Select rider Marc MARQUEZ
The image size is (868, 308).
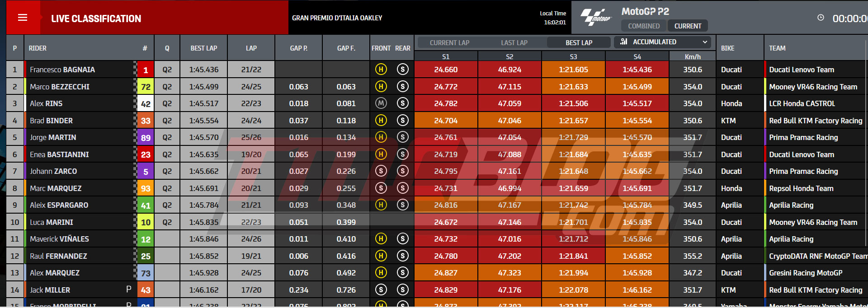click(x=56, y=188)
